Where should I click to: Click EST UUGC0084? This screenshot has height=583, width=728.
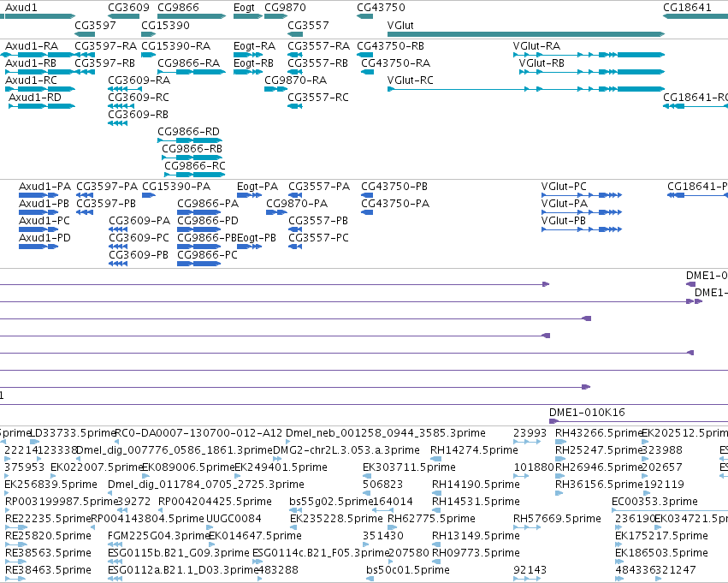coord(234,519)
